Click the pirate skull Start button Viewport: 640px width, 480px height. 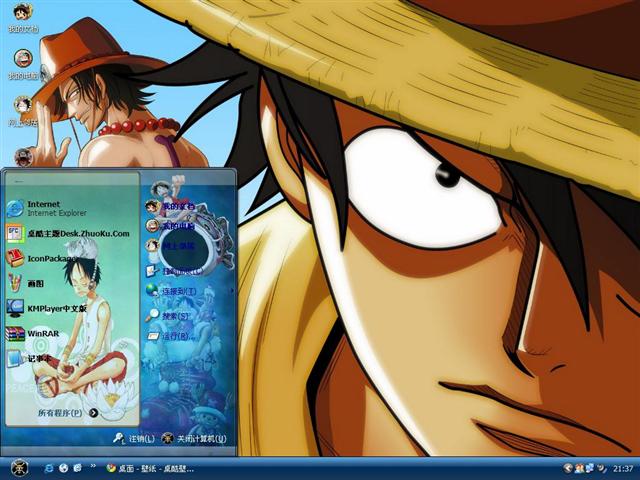19,468
